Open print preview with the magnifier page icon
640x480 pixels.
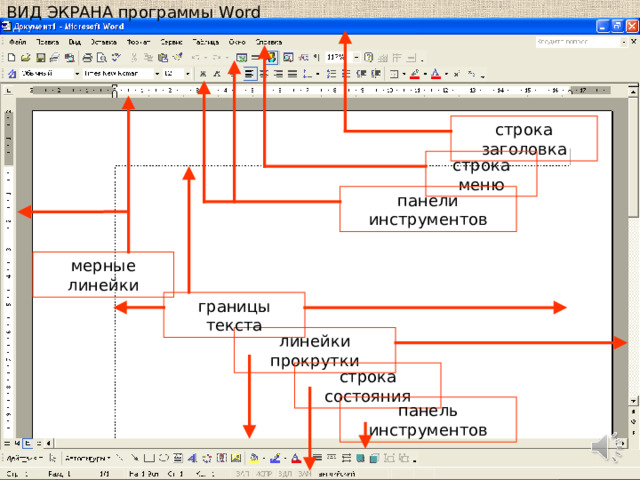coord(102,58)
